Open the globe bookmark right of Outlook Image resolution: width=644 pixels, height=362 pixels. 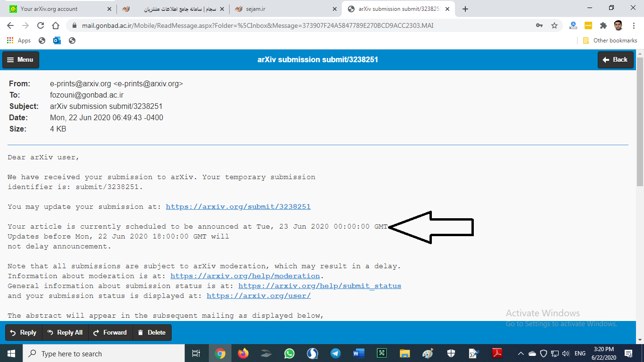pos(72,41)
